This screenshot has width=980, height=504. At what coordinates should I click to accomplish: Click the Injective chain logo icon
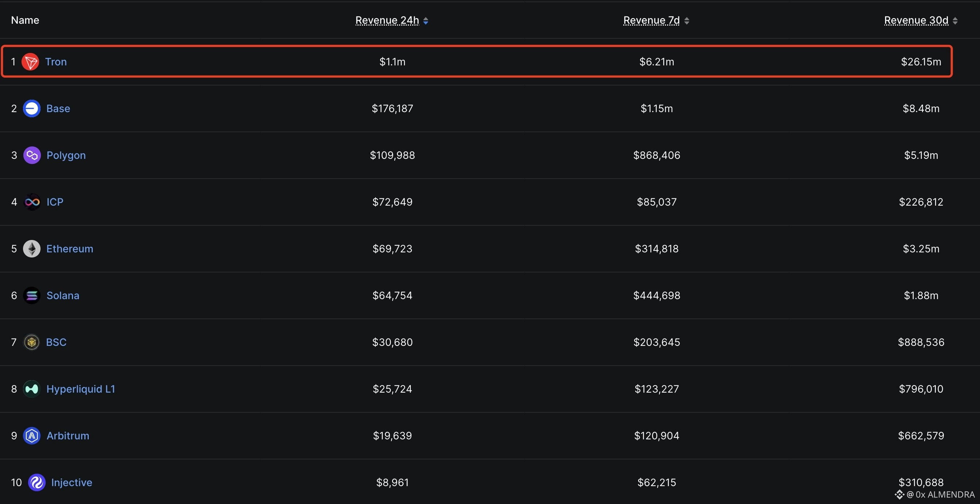click(x=37, y=483)
